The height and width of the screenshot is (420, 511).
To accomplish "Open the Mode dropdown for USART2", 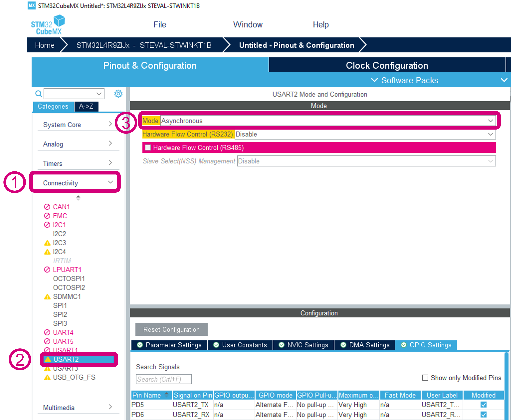I will (x=491, y=120).
